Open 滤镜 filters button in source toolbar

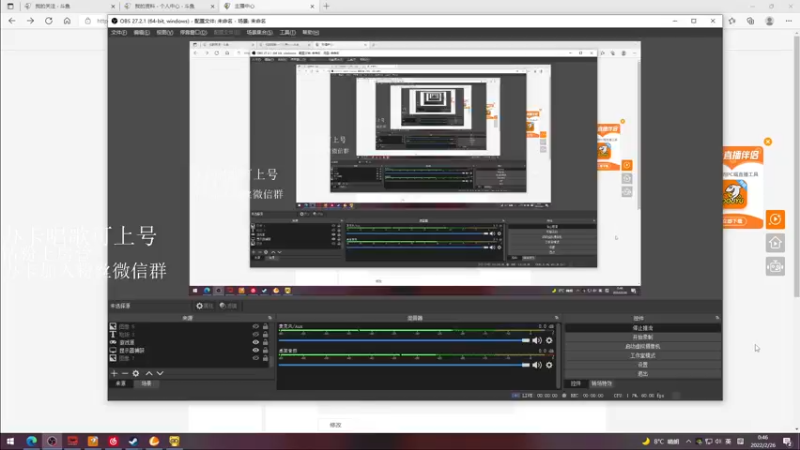tap(228, 306)
